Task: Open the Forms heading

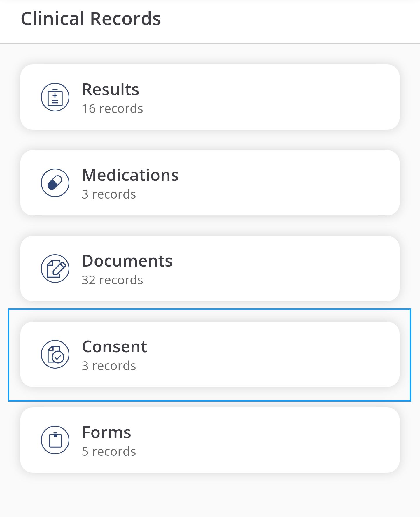Action: 106,432
